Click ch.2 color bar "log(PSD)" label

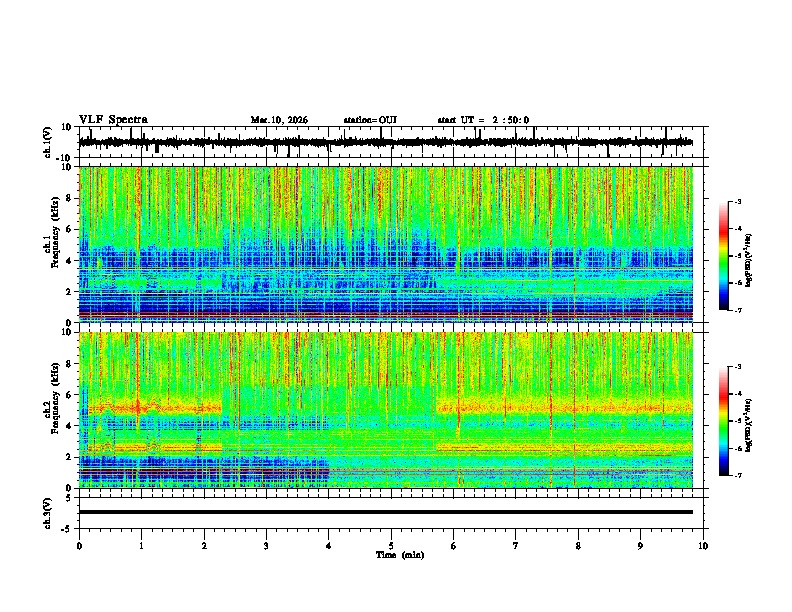tap(748, 426)
